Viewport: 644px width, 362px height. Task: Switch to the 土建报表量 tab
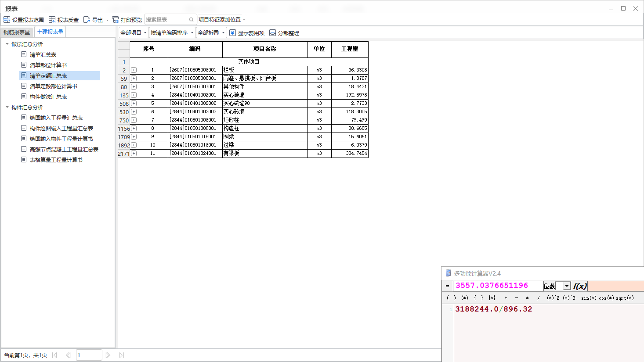click(50, 32)
